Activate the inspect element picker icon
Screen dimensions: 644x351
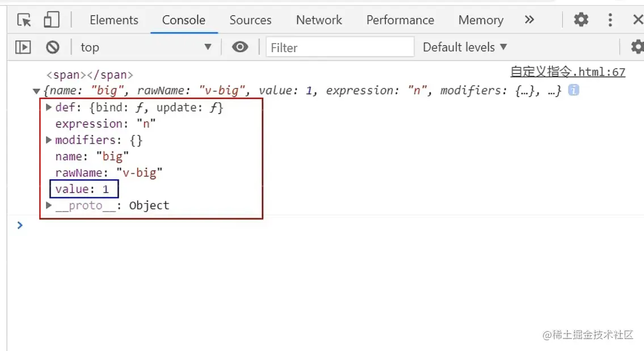(24, 20)
